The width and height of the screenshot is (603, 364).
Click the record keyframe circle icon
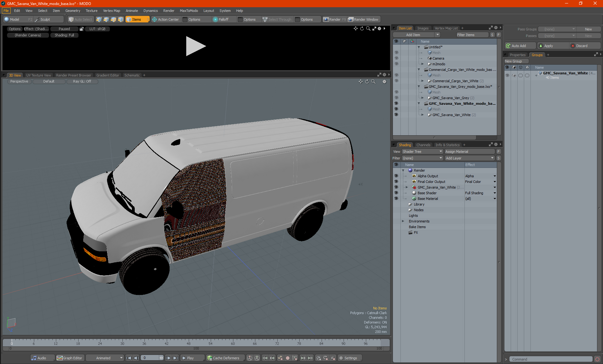point(288,358)
